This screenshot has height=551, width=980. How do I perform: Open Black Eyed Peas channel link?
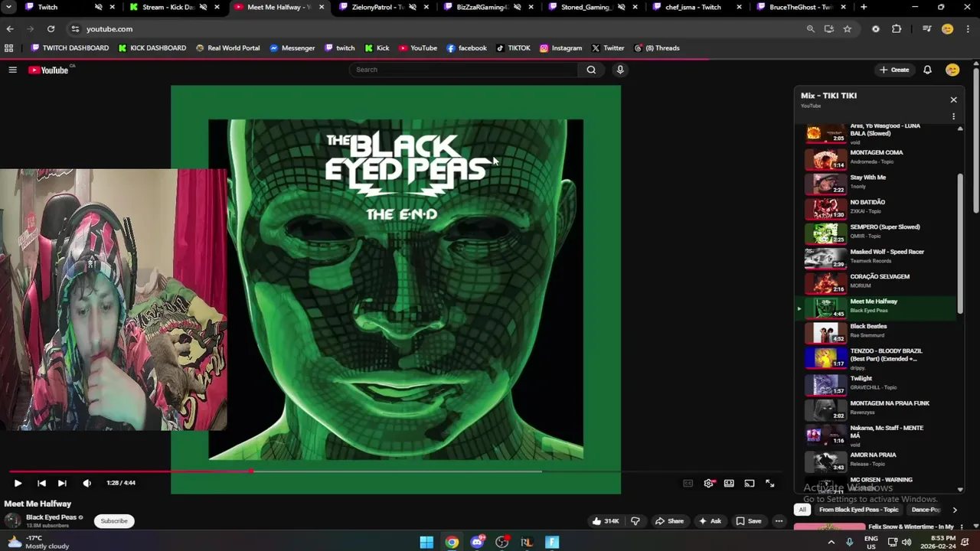(x=51, y=517)
